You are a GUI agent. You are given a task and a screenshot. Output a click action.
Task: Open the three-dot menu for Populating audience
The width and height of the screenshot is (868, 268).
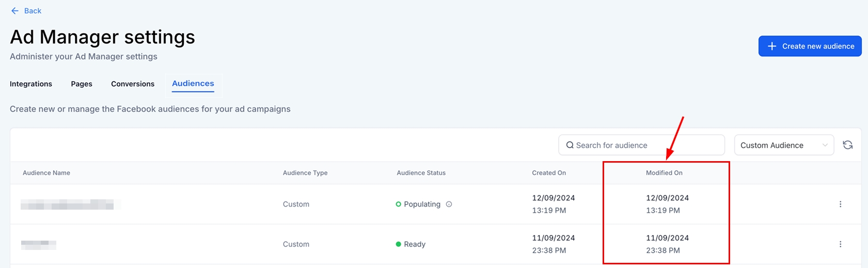(840, 204)
